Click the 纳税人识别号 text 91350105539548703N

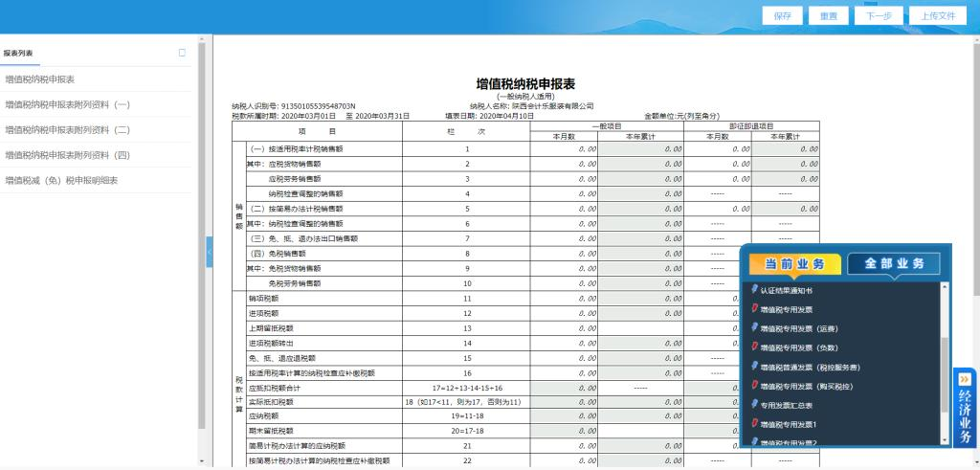(318, 106)
